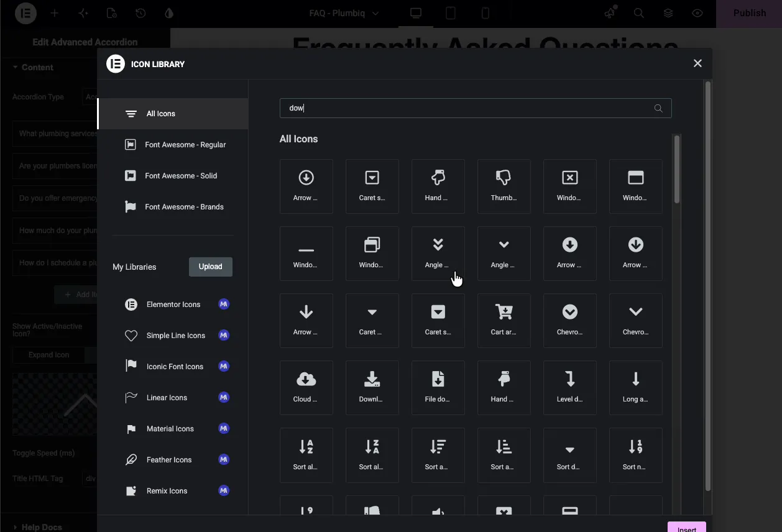
Task: Select the Thumbs down icon tile
Action: [504, 186]
